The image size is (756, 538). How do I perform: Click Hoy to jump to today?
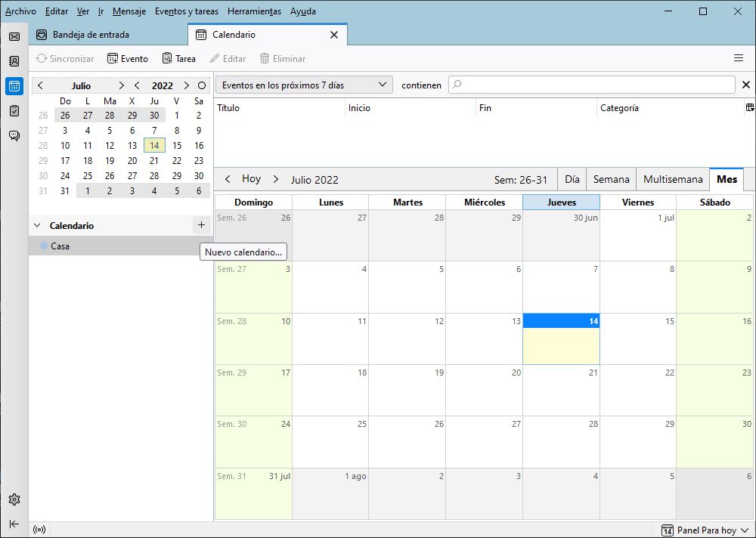[251, 179]
